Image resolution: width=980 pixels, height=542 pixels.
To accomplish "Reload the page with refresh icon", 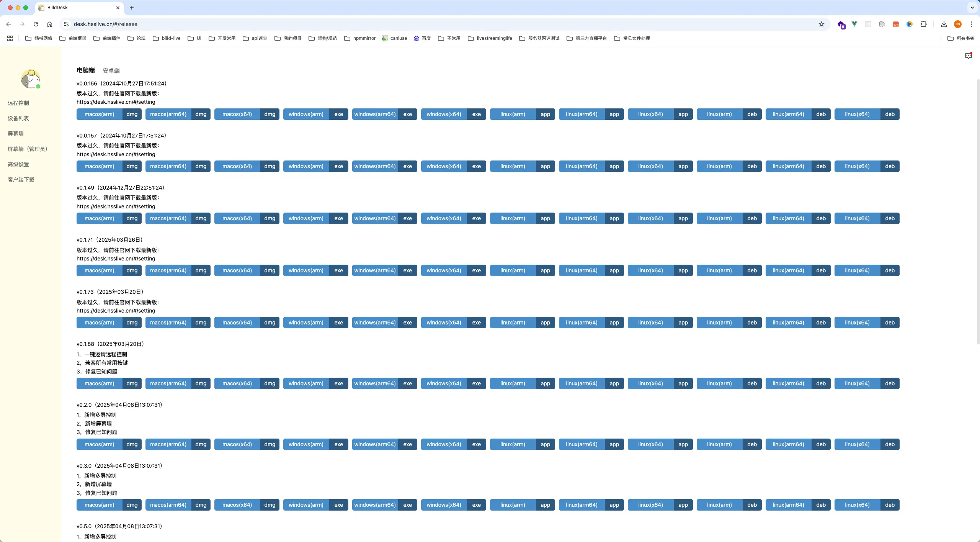I will click(36, 24).
